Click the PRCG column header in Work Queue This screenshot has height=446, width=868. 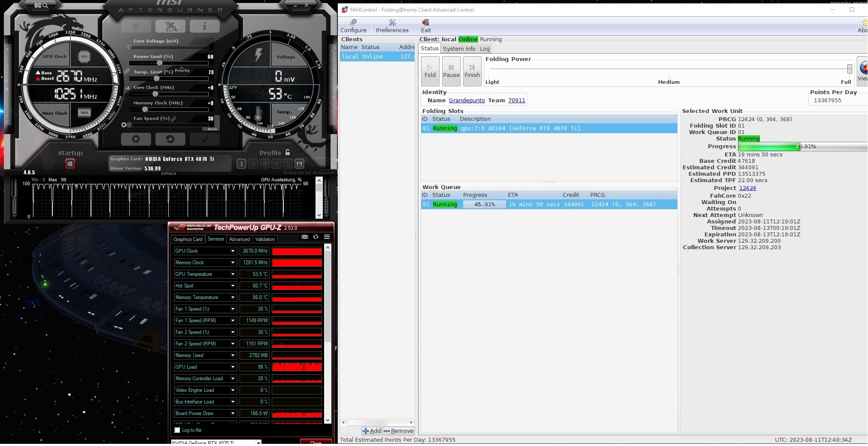(632, 195)
